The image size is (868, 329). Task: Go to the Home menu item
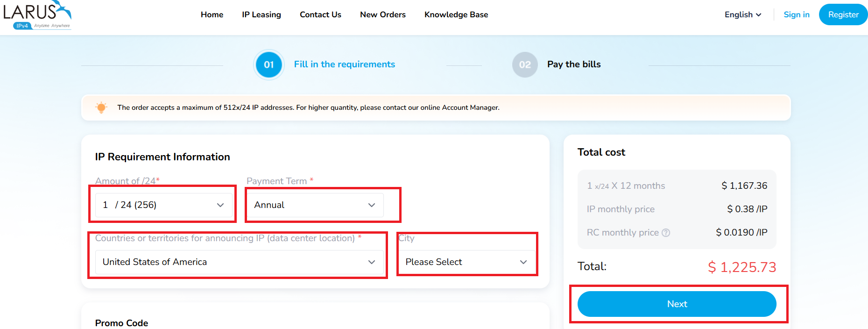coord(212,14)
